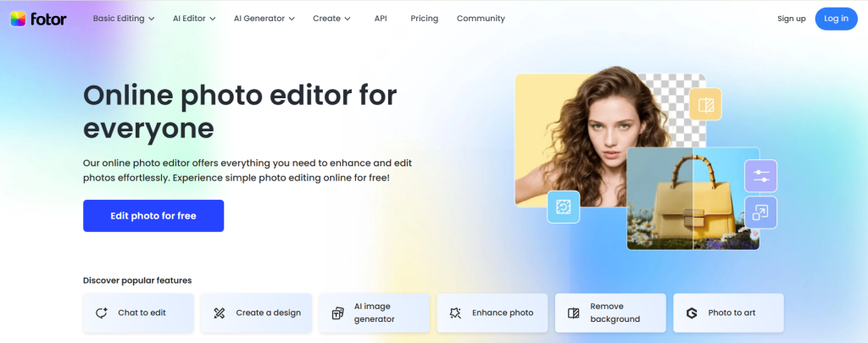Screen dimensions: 868x343
Task: Click the Fotor logo icon
Action: 18,19
